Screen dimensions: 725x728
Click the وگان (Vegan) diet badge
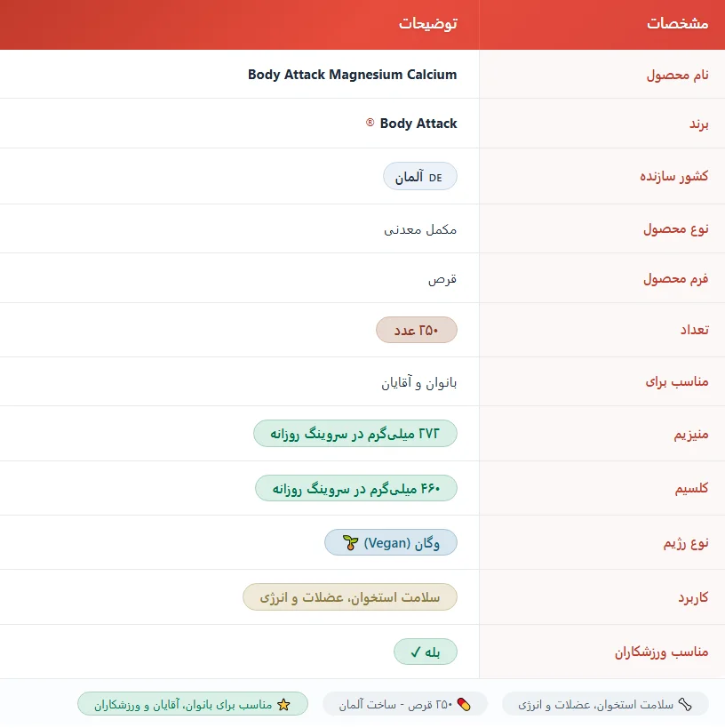point(391,542)
